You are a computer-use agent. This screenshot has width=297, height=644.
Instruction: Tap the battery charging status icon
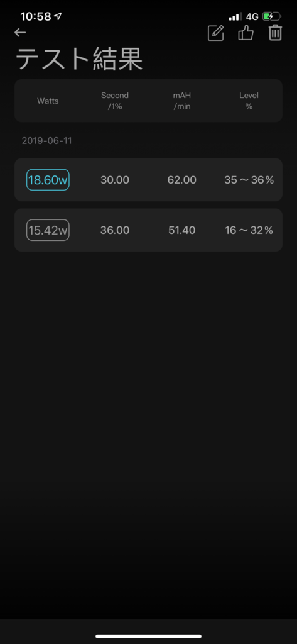tap(271, 17)
